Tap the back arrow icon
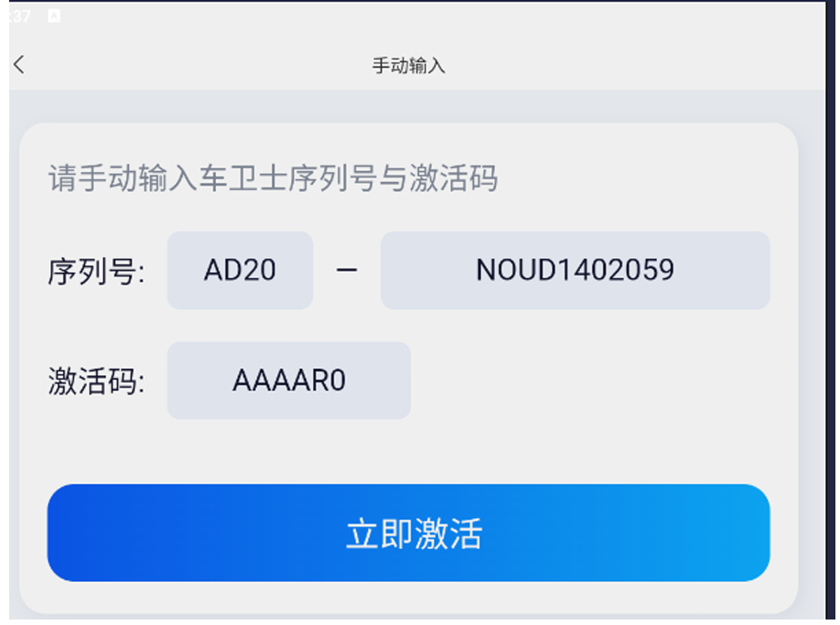The width and height of the screenshot is (840, 625). click(19, 64)
